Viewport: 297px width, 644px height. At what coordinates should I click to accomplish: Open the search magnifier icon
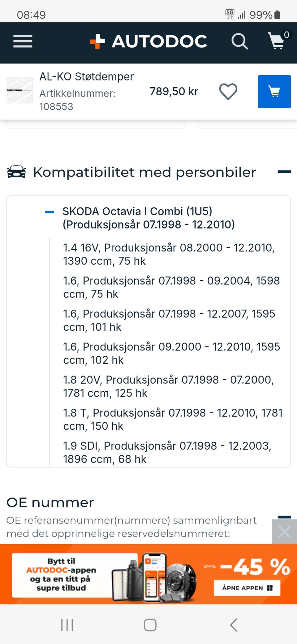[240, 41]
